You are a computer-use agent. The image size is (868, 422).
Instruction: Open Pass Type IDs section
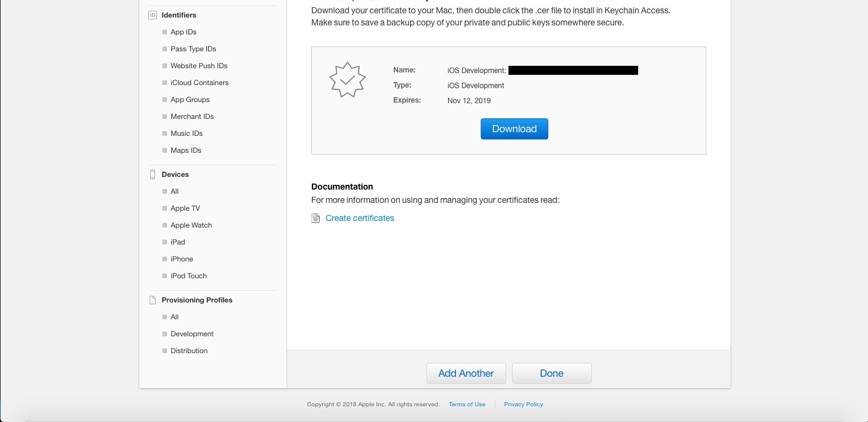coord(193,49)
